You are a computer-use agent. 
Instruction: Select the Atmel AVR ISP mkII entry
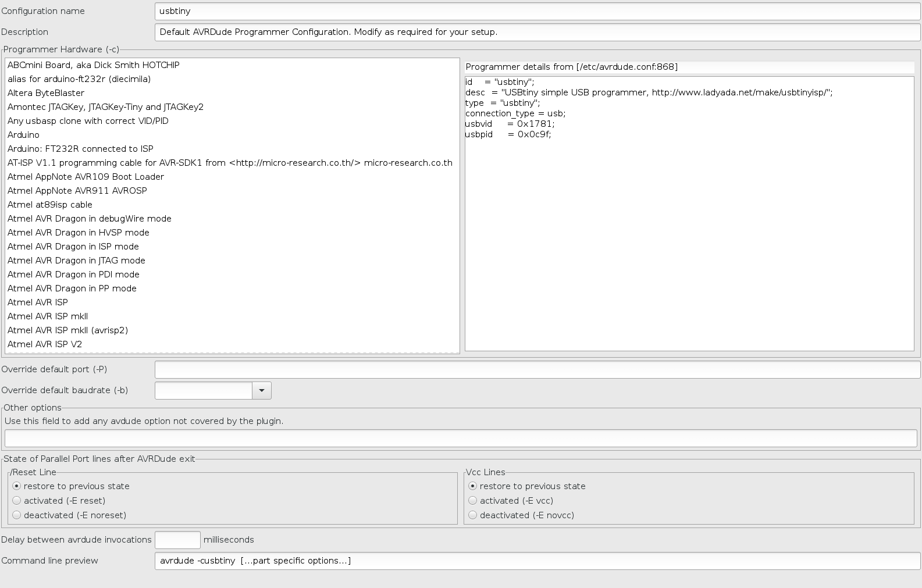click(232, 316)
